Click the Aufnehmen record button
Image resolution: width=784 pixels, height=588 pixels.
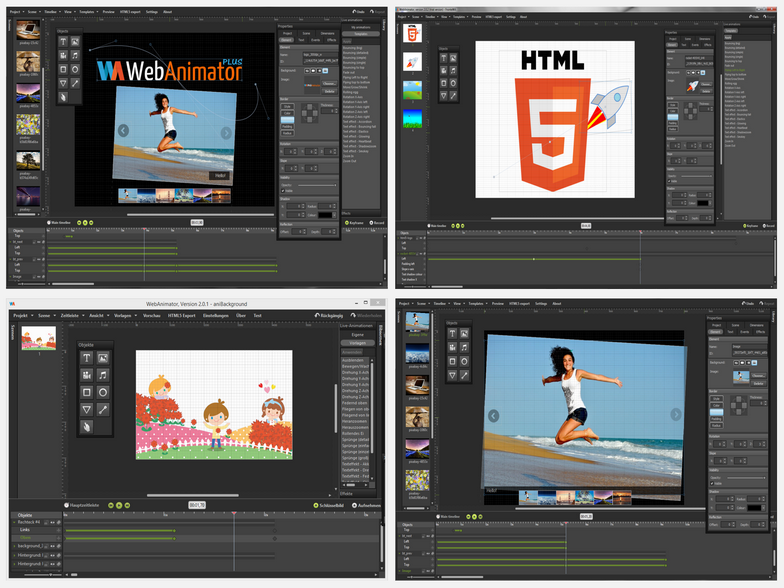click(x=366, y=506)
